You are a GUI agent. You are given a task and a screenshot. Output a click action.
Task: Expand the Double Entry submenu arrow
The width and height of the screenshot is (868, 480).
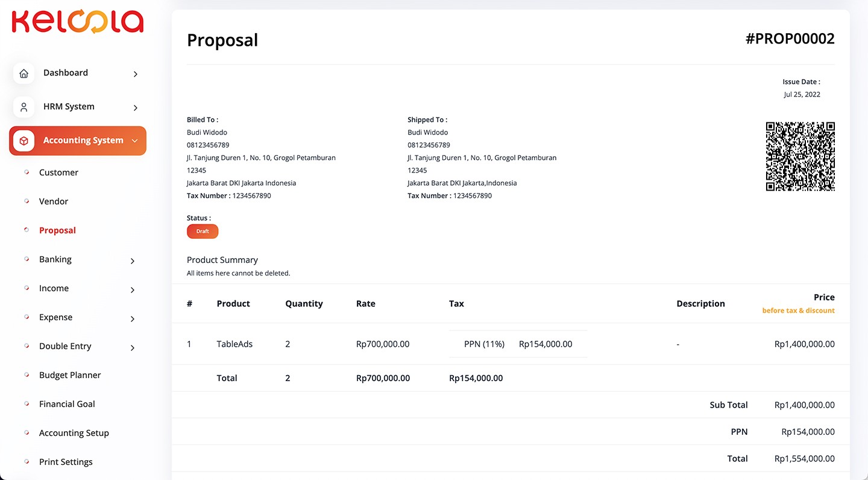(x=133, y=348)
